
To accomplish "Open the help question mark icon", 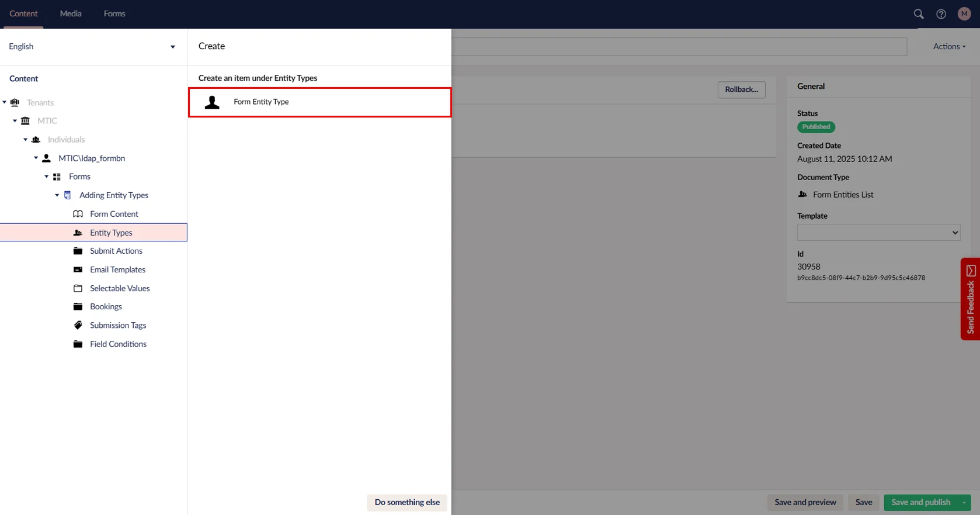I will point(941,14).
